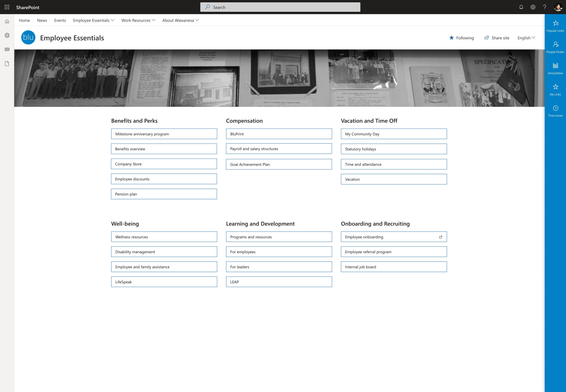
Task: Open help with the question mark icon
Action: [x=545, y=7]
